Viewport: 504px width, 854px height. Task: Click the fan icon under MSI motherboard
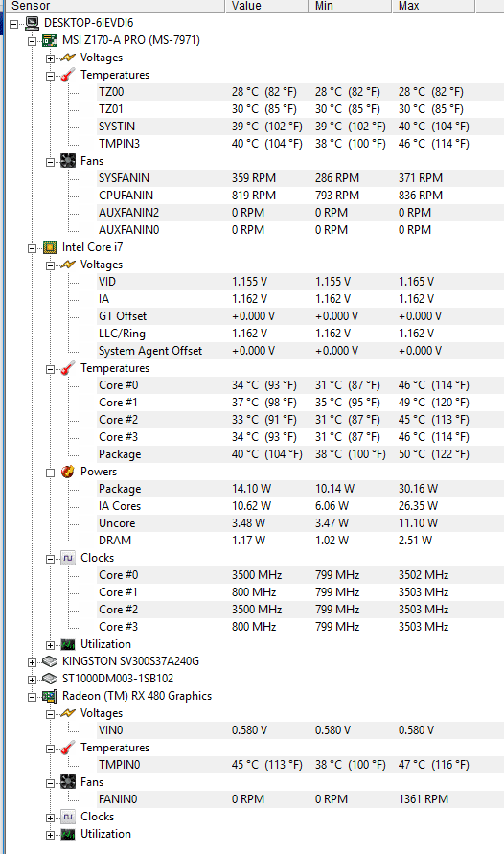click(x=68, y=161)
